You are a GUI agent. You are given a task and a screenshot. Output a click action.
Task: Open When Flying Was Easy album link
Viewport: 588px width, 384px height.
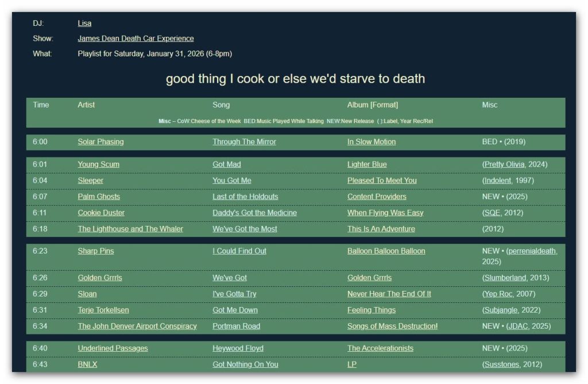pos(385,213)
